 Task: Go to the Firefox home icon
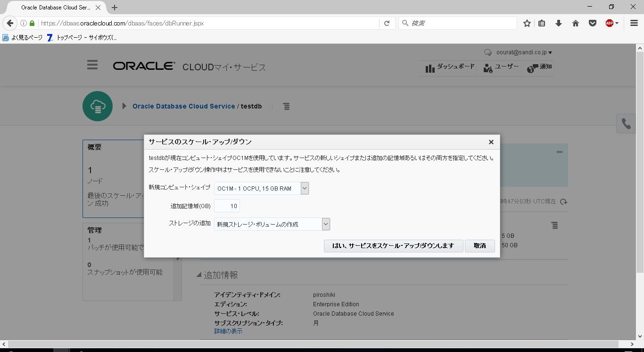coord(576,23)
